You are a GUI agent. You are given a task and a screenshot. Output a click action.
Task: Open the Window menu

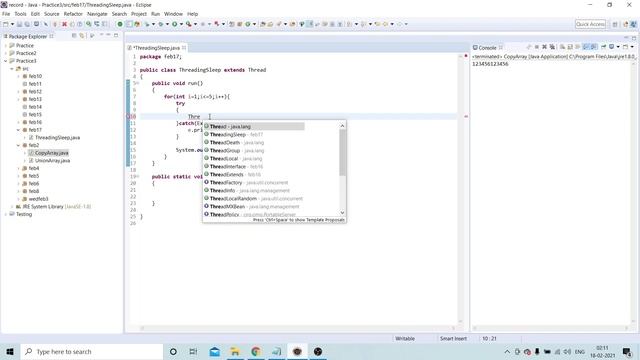(173, 14)
